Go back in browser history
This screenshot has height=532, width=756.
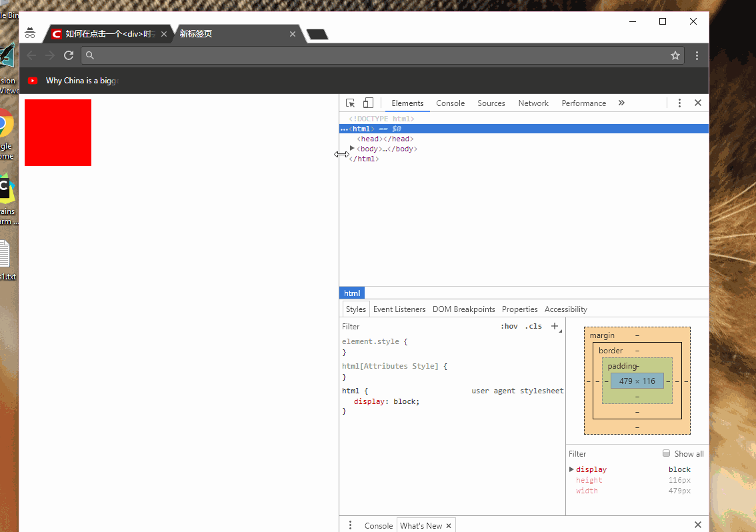pyautogui.click(x=32, y=55)
